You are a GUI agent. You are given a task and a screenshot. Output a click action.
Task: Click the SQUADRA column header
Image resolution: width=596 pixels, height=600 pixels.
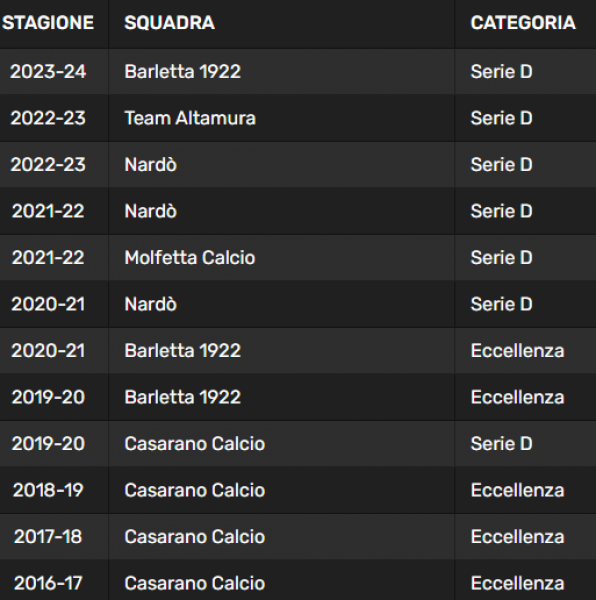pos(169,23)
